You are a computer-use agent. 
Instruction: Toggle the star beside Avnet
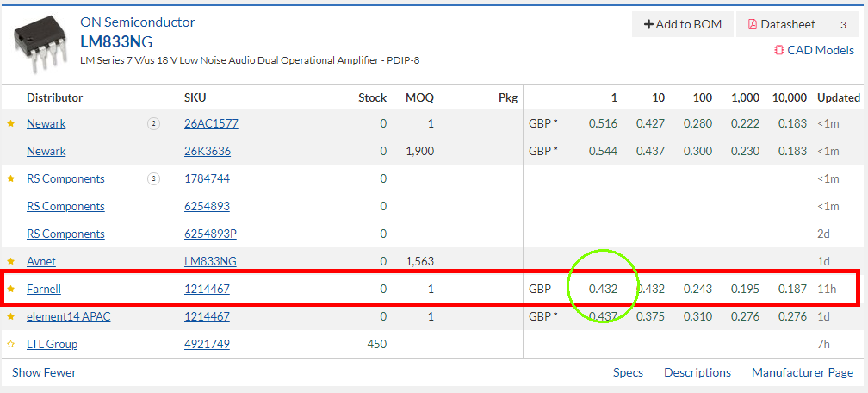click(x=10, y=262)
